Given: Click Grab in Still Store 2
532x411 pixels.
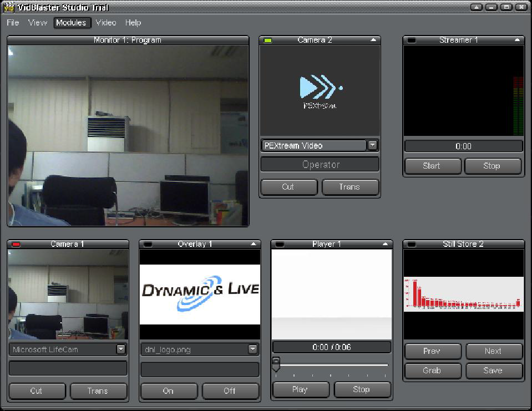Looking at the screenshot, I should click(x=432, y=371).
